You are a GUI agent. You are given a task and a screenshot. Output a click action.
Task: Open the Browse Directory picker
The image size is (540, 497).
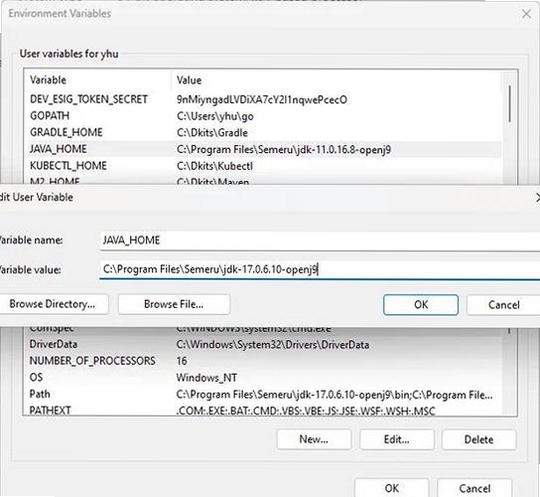coord(52,304)
